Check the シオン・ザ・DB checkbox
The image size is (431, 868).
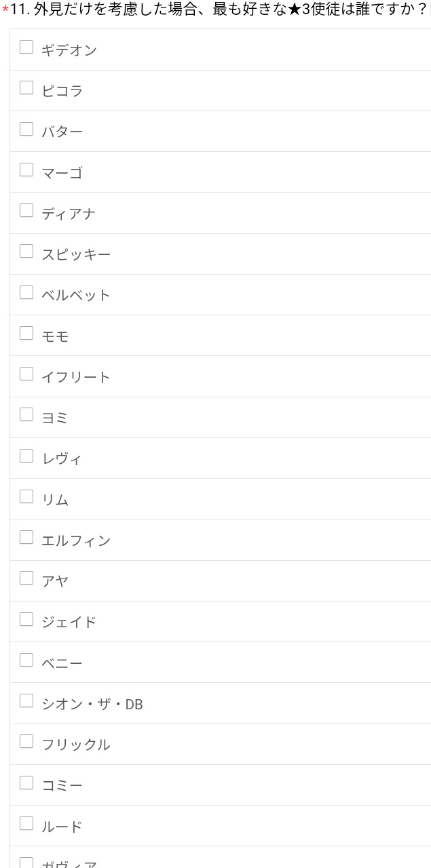tap(26, 701)
